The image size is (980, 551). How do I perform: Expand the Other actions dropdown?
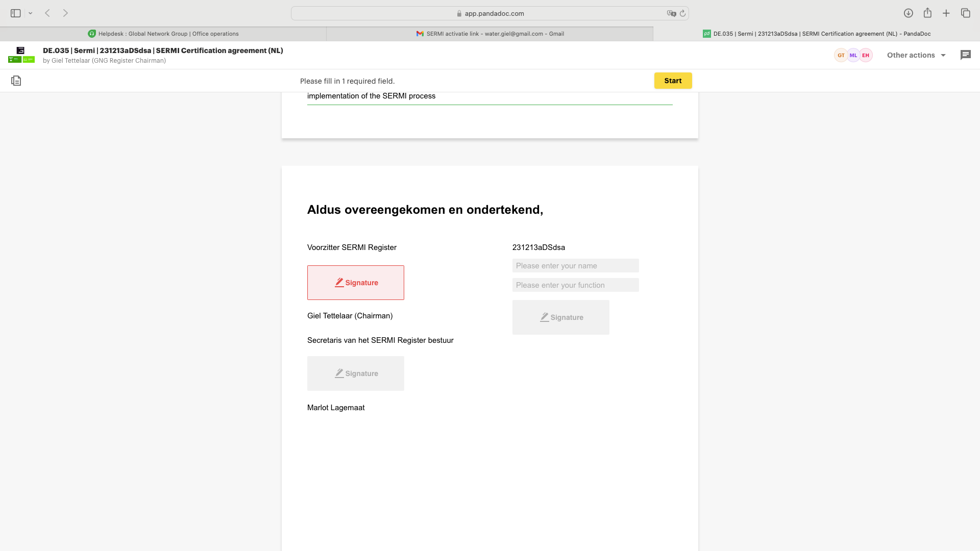click(916, 55)
